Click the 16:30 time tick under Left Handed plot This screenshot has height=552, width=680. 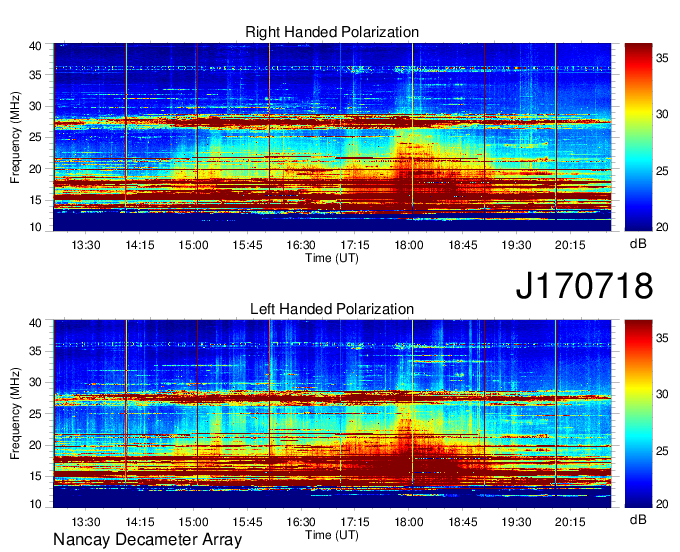[301, 522]
